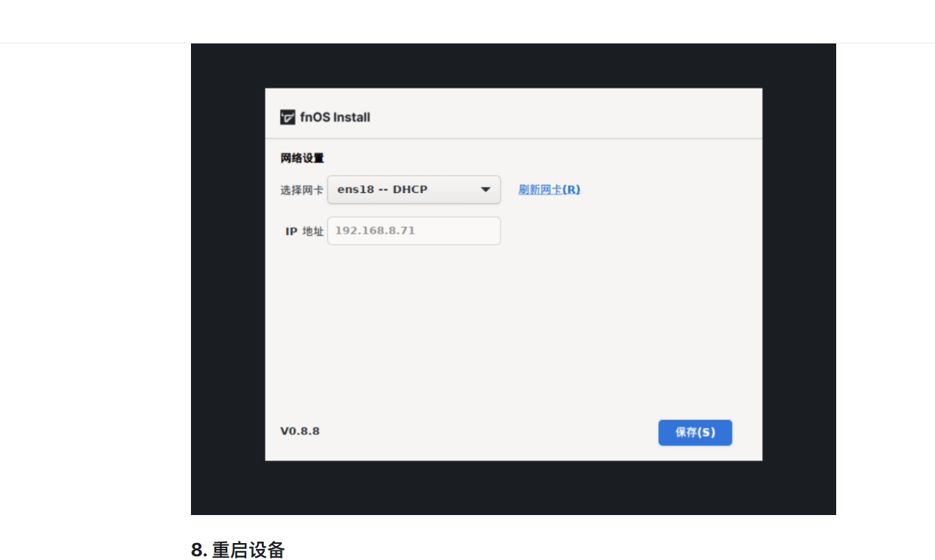Click the 选择网卡 label
The width and height of the screenshot is (935, 560).
click(302, 190)
